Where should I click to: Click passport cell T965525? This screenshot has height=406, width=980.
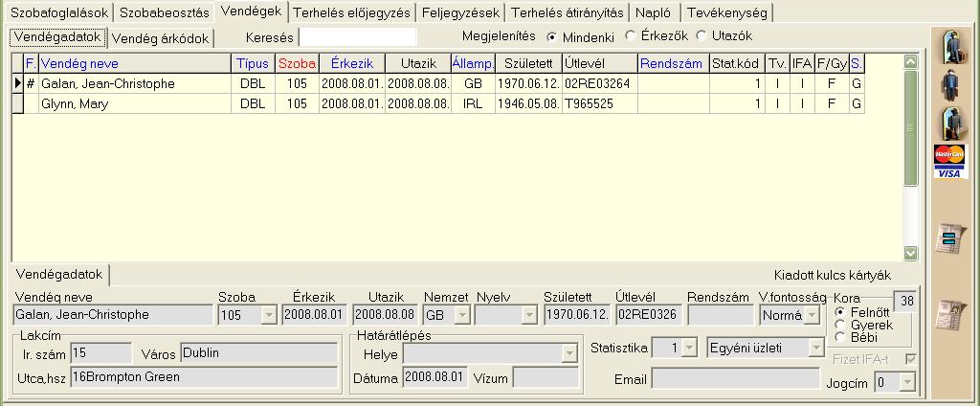pos(600,103)
